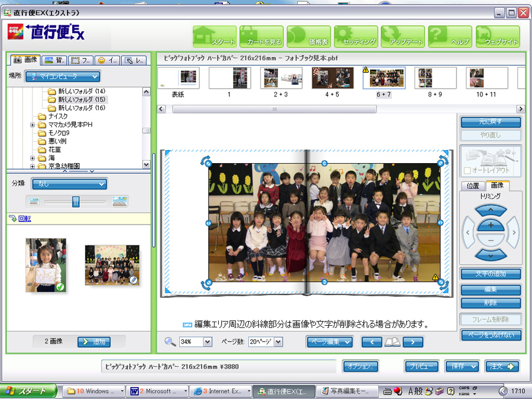Click the 回転 rotate link
532x399 pixels.
pos(25,219)
